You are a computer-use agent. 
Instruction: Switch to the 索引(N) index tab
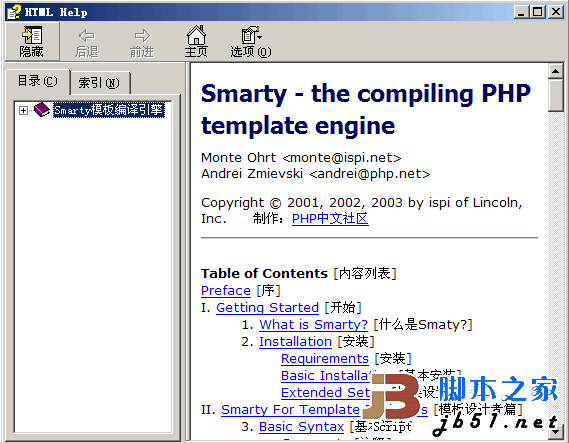click(x=99, y=83)
